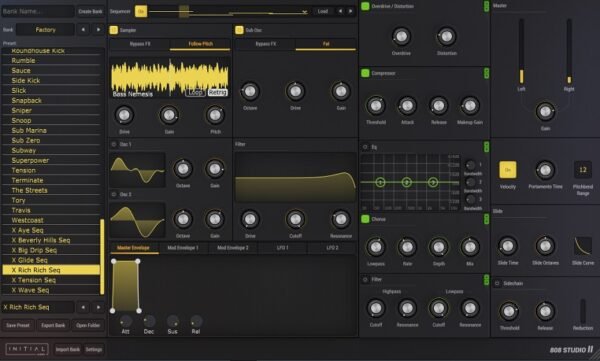Select the X Glide Seq preset
The width and height of the screenshot is (600, 361).
51,260
